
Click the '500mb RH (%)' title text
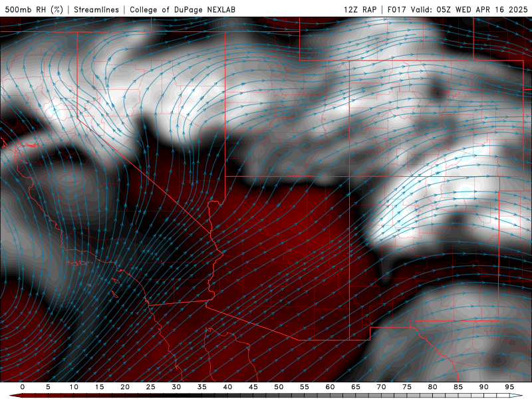point(34,9)
